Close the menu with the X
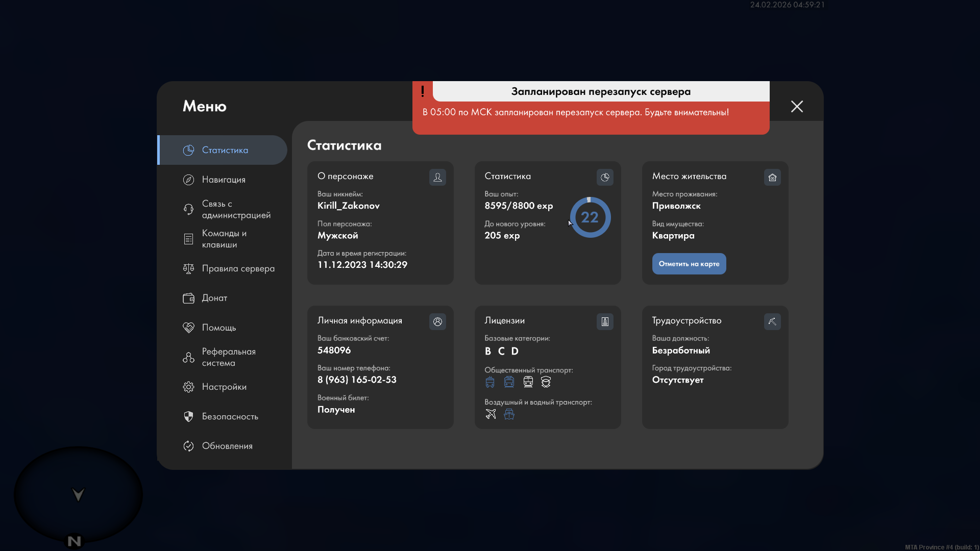 tap(797, 106)
